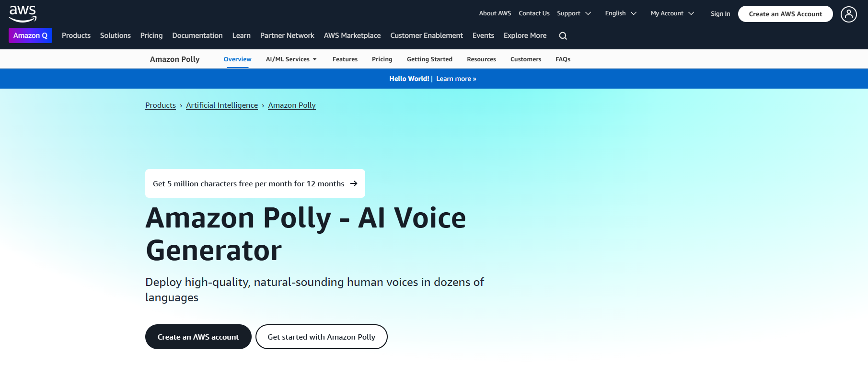The width and height of the screenshot is (868, 376).
Task: Switch to the Features tab
Action: (345, 59)
